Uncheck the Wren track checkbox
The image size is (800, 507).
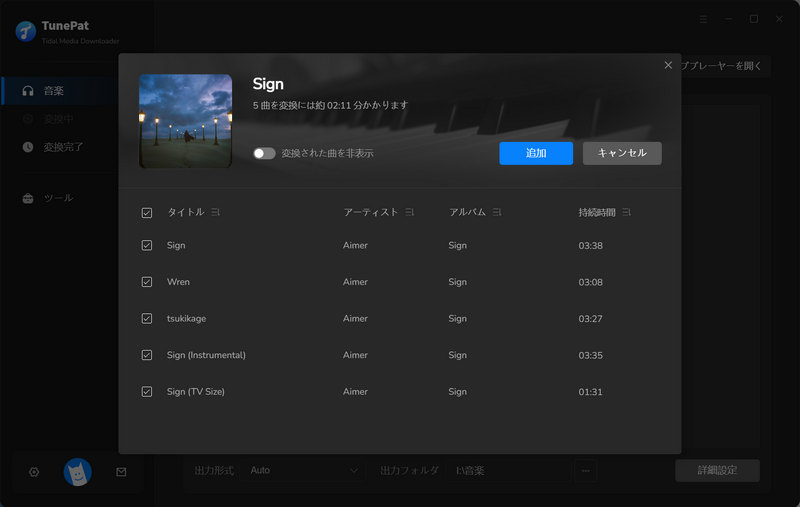(x=146, y=282)
